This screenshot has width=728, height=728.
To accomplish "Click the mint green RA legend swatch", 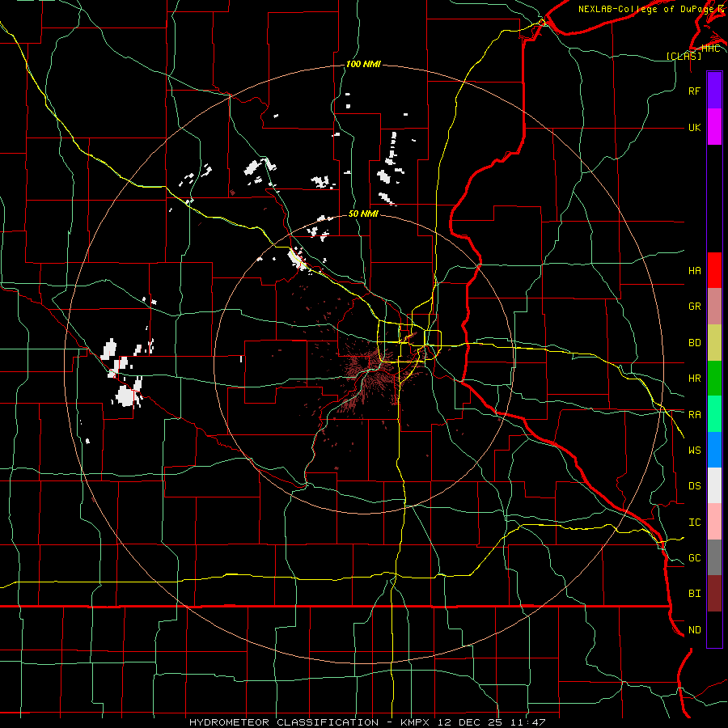I will 714,413.
